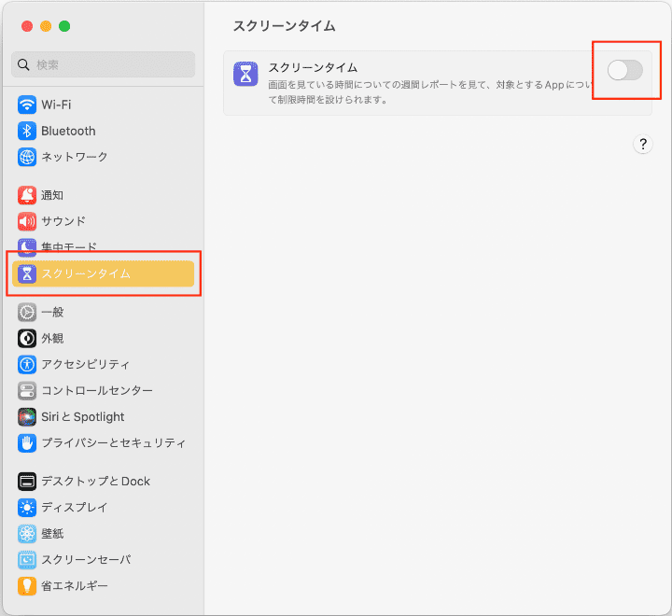Viewport: 672px width, 616px height.
Task: Select the スクリーンセーバ icon
Action: click(x=27, y=560)
